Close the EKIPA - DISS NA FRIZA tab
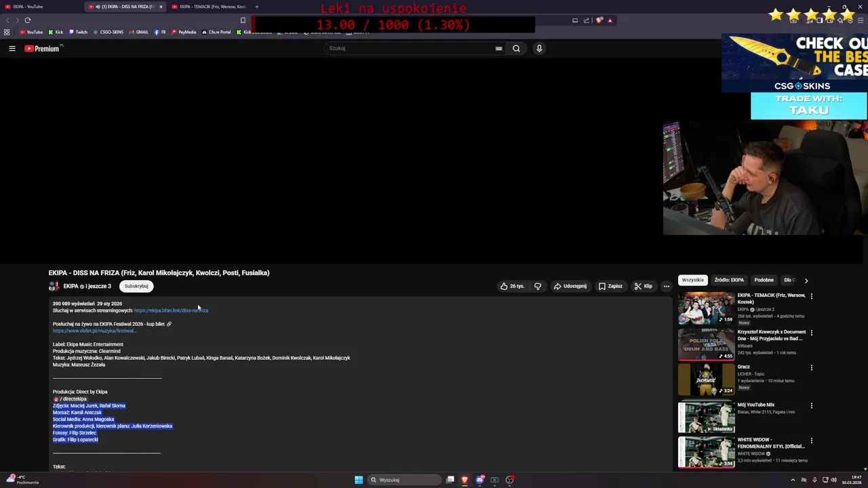Viewport: 868px width, 488px height. tap(161, 7)
